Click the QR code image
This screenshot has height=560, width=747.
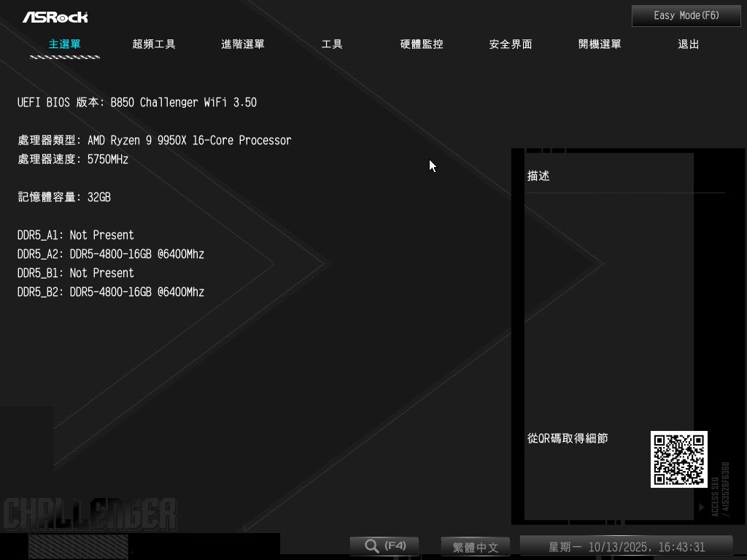coord(678,459)
